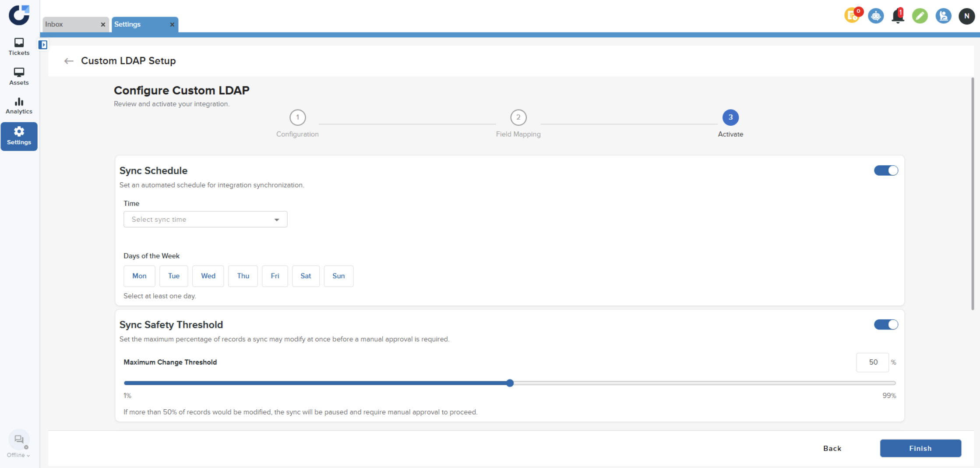Viewport: 980px width, 468px height.
Task: Open the Assets section
Action: tap(19, 76)
